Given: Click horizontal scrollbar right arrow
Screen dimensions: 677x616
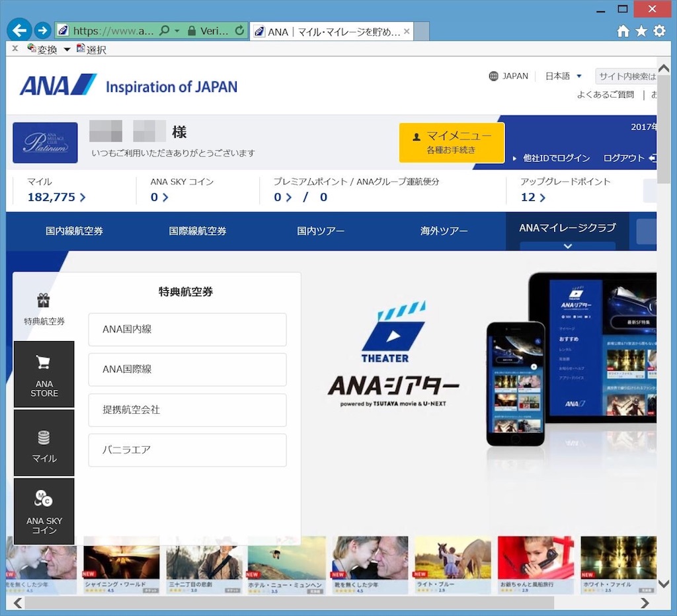Looking at the screenshot, I should pos(645,603).
